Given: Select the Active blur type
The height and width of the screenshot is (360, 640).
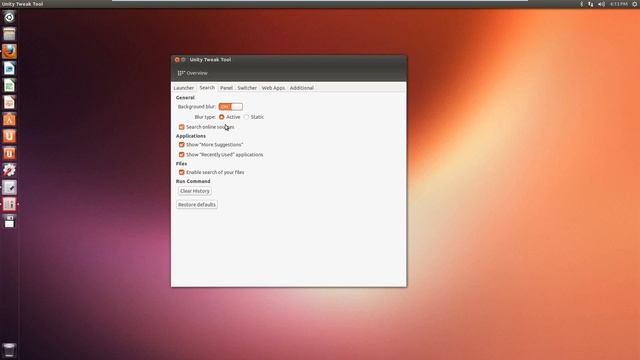Looking at the screenshot, I should pyautogui.click(x=222, y=117).
